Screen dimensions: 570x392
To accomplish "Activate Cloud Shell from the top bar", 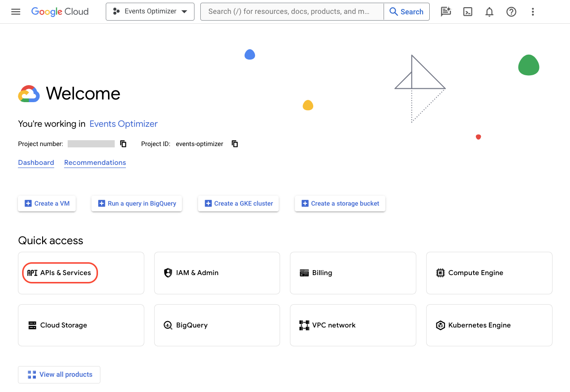I will (x=467, y=11).
